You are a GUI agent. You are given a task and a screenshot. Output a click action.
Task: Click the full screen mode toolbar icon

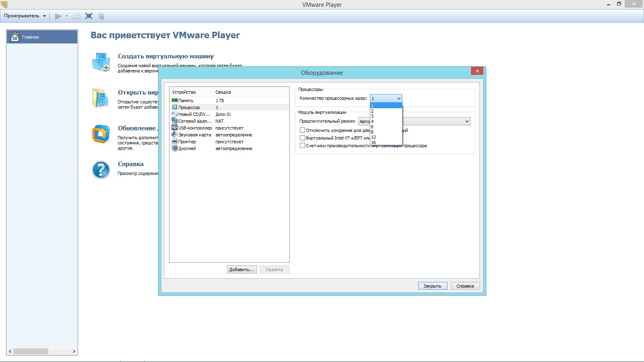(x=89, y=16)
